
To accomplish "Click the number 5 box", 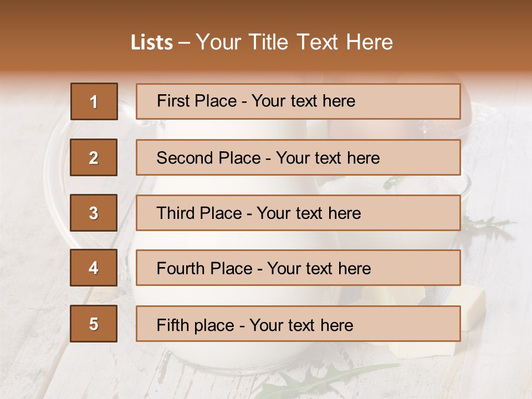I will (x=94, y=324).
